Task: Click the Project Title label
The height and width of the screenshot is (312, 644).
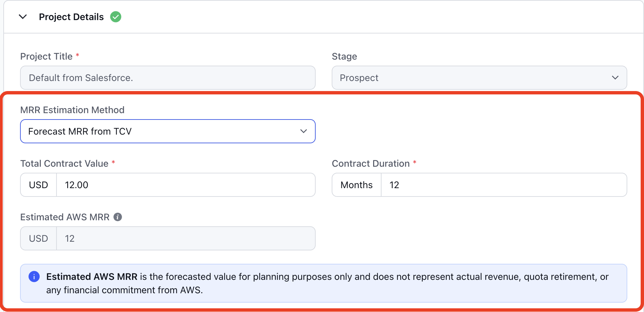Action: click(46, 56)
